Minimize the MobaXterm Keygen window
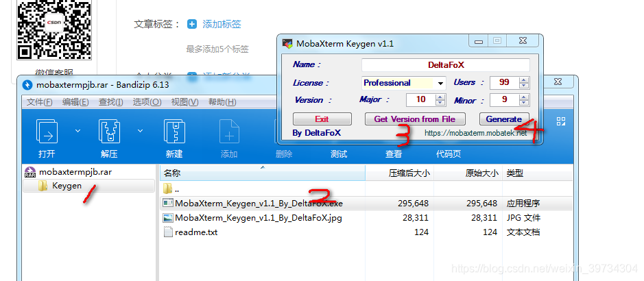Image resolution: width=644 pixels, height=281 pixels. [479, 40]
